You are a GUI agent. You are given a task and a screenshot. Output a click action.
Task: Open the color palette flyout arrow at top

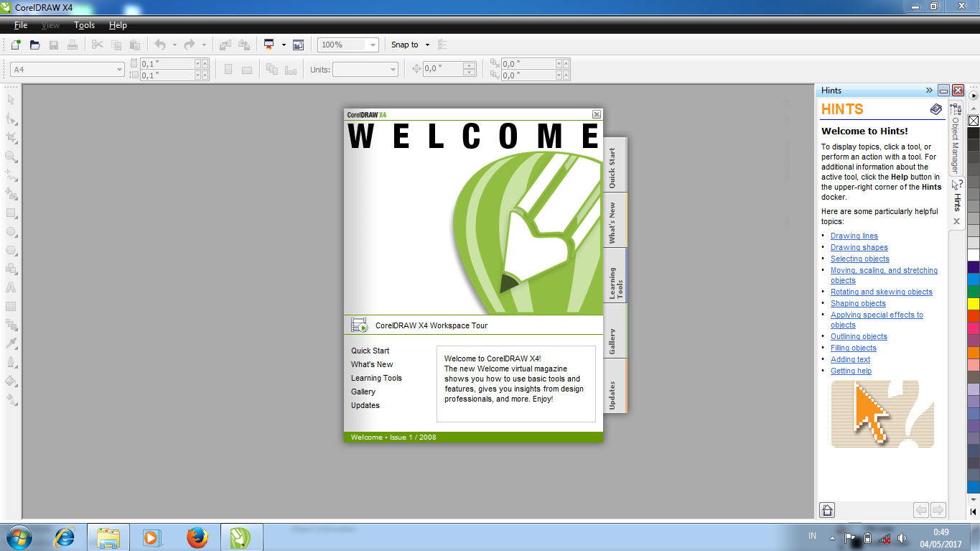(x=974, y=95)
